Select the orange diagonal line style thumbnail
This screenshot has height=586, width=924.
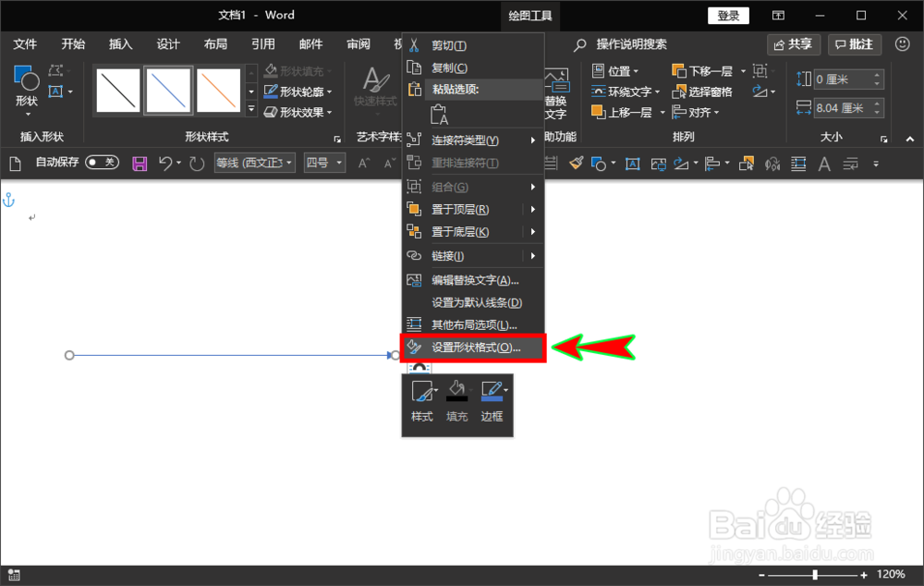[x=219, y=91]
